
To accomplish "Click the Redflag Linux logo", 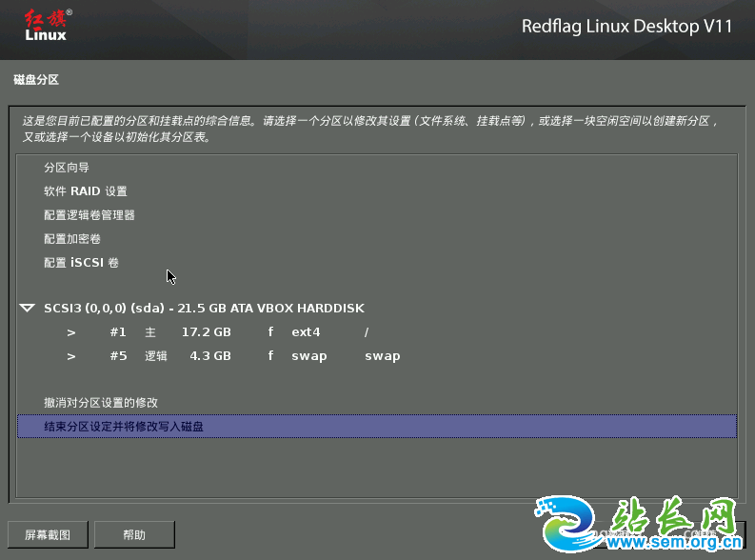I will coord(46,26).
